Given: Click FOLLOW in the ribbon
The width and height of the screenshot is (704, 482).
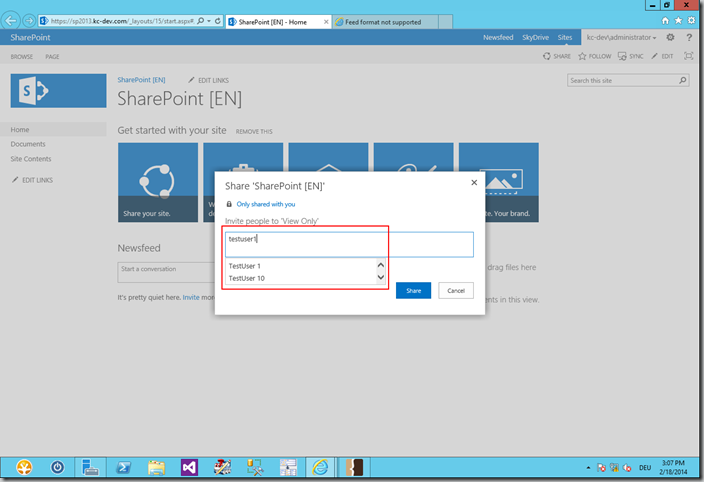Looking at the screenshot, I should pyautogui.click(x=594, y=56).
